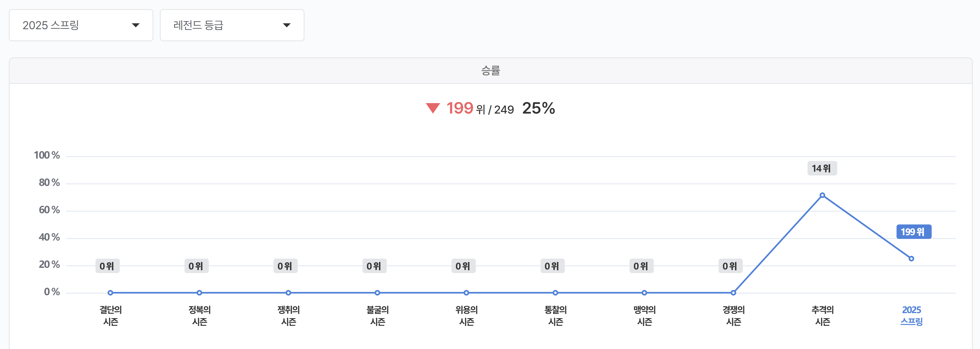Click the 불굴의 시즌 data point

pos(377,293)
